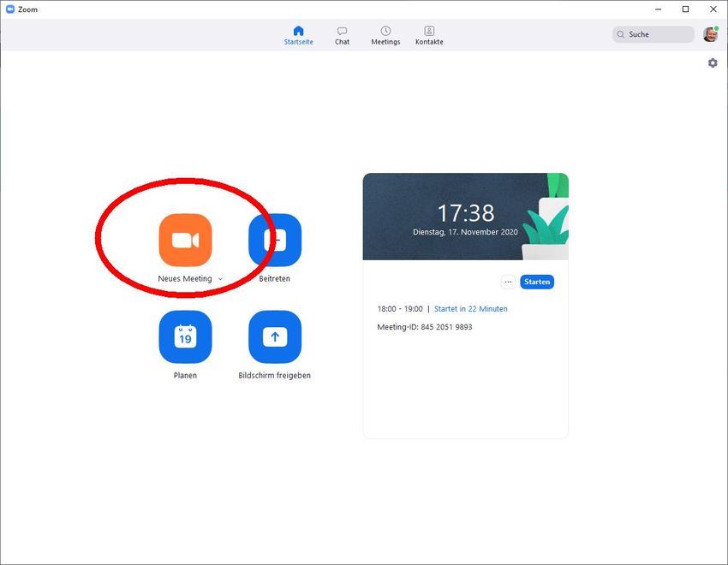The image size is (728, 565).
Task: Open the Planen calendar scheduling icon
Action: click(185, 336)
